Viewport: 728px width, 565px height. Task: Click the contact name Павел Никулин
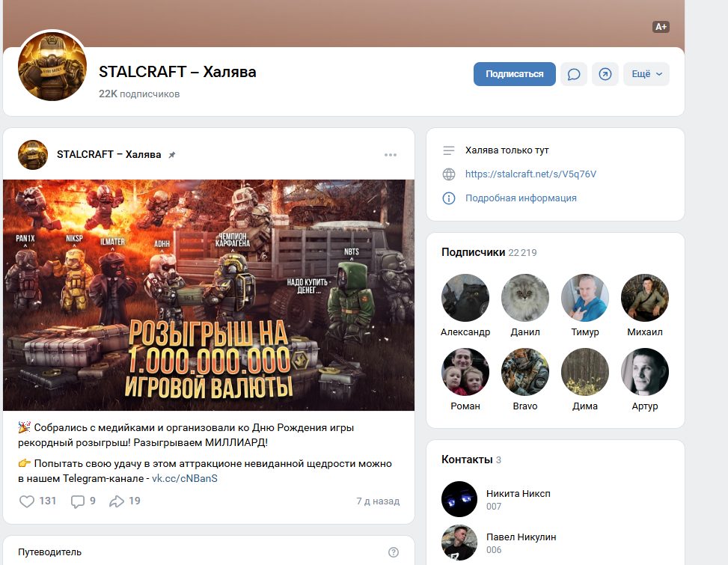(x=521, y=537)
